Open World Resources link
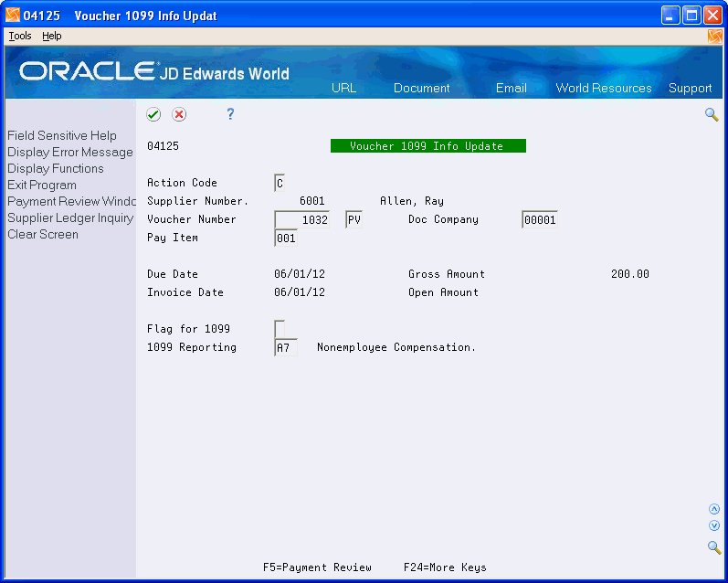 604,89
